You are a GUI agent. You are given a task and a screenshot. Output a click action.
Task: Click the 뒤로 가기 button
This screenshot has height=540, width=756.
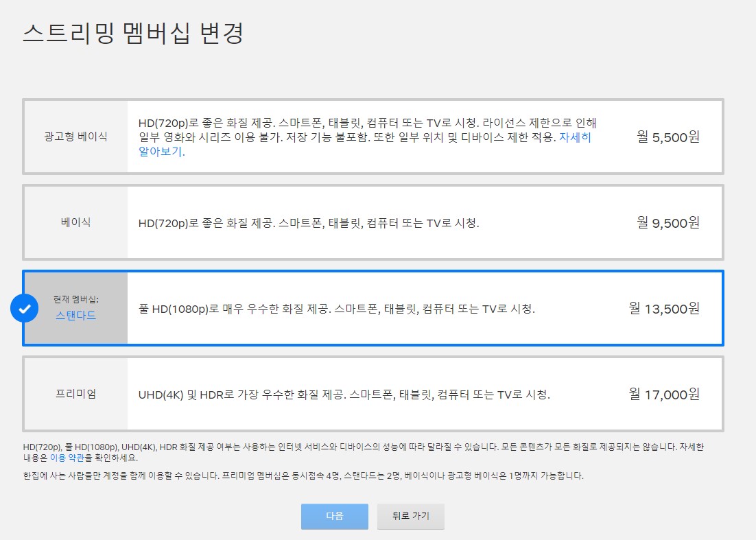click(x=410, y=517)
